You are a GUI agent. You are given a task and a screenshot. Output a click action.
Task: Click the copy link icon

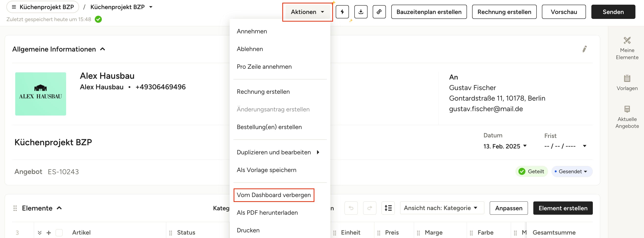pyautogui.click(x=379, y=12)
